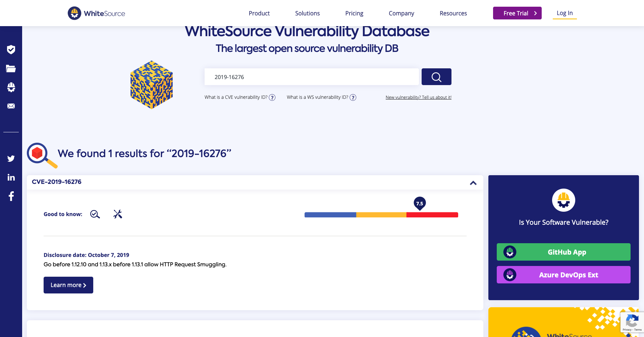
Task: Click the Facebook icon in sidebar
Action: (x=11, y=196)
